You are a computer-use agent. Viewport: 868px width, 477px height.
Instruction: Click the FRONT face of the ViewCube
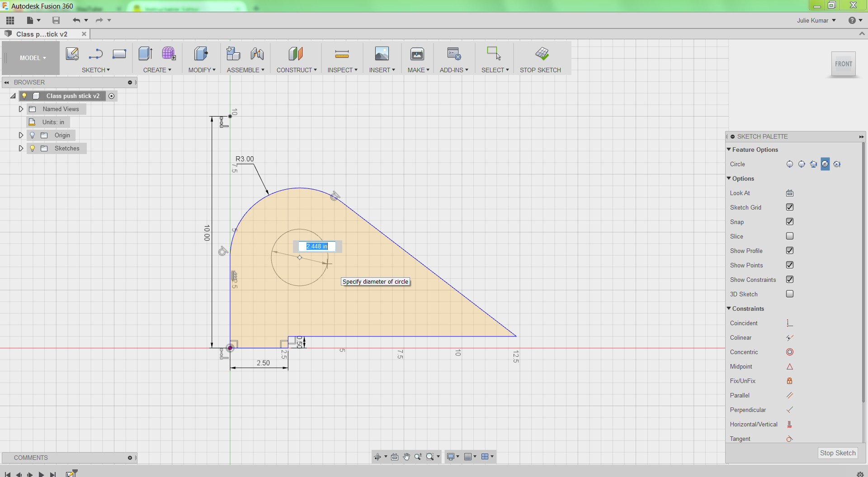pos(844,64)
